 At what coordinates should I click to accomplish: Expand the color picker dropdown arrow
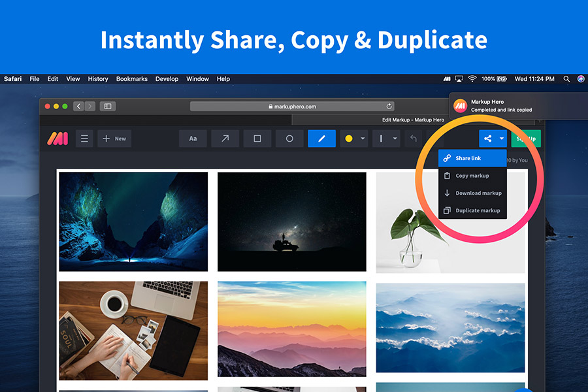[363, 139]
